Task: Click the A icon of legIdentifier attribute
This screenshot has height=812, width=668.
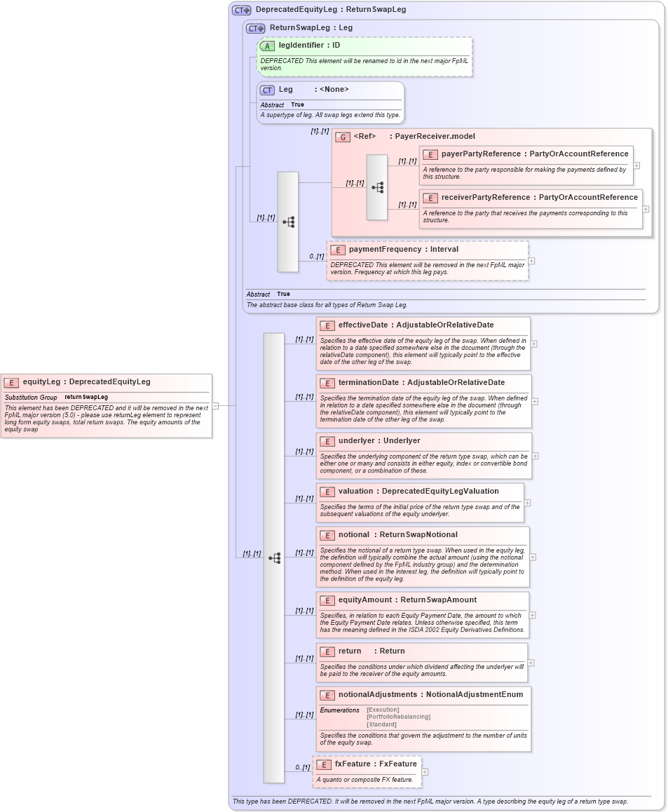Action: tap(266, 45)
